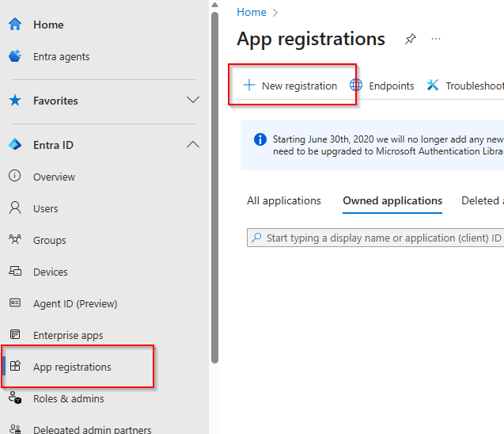
Task: Click the Devices icon in sidebar
Action: (15, 272)
